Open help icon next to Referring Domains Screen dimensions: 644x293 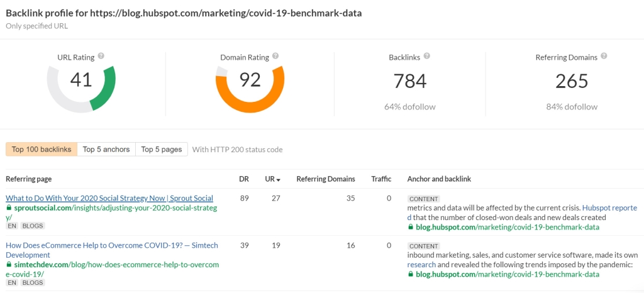coord(604,56)
